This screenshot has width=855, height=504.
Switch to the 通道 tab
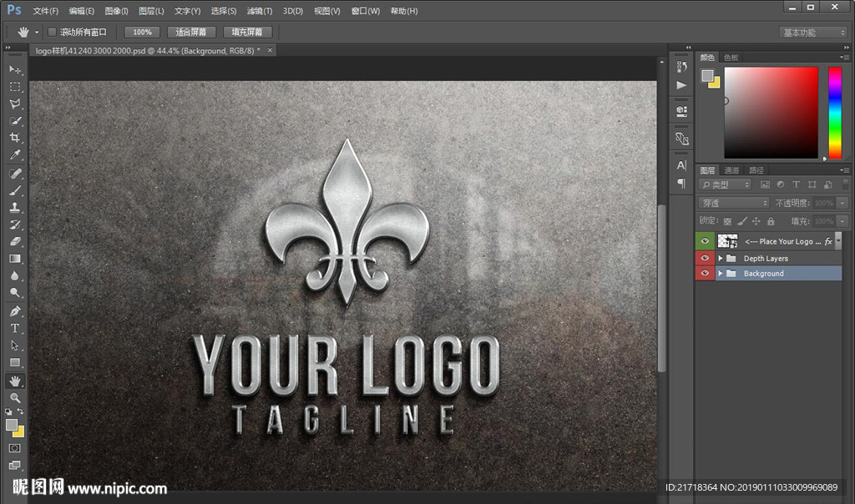coord(731,170)
